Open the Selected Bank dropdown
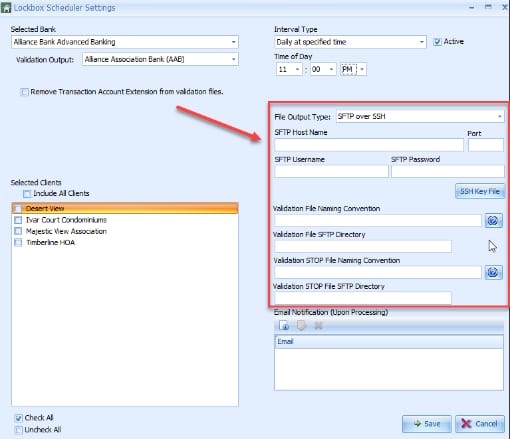Image resolution: width=510 pixels, height=439 pixels. pyautogui.click(x=233, y=42)
